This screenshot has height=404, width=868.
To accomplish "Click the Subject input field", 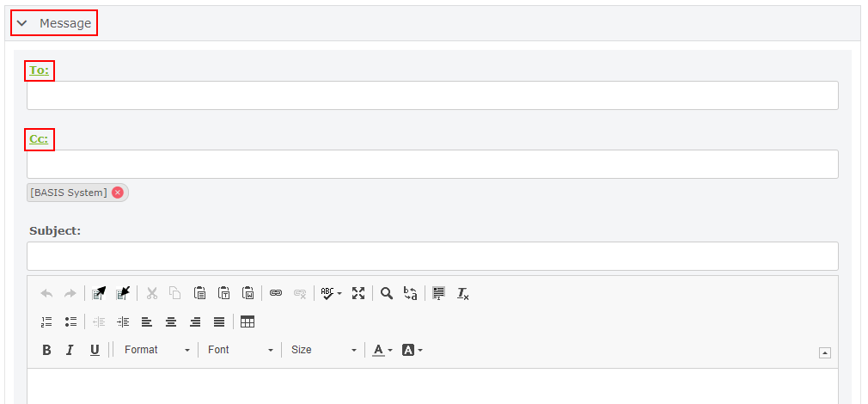I will click(432, 256).
